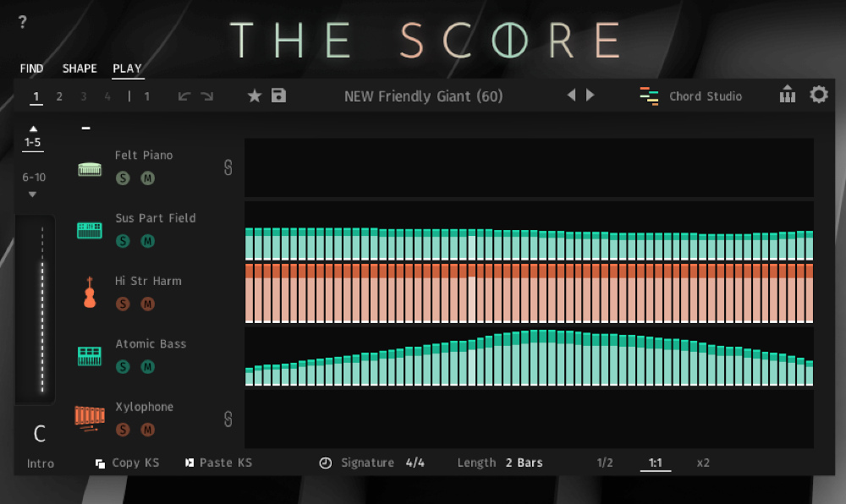Click the Paste KS icon
This screenshot has width=846, height=504.
point(190,463)
